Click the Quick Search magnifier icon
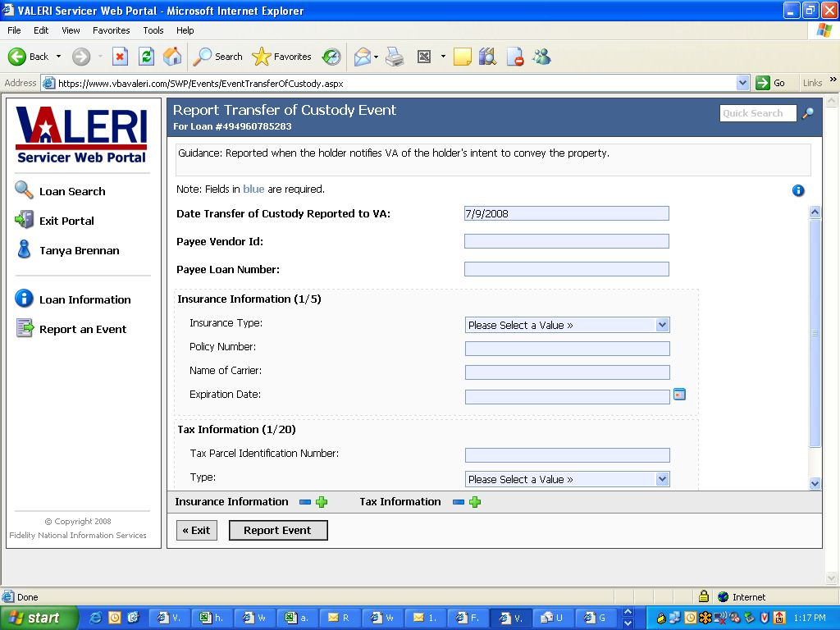The height and width of the screenshot is (630, 840). (x=808, y=113)
